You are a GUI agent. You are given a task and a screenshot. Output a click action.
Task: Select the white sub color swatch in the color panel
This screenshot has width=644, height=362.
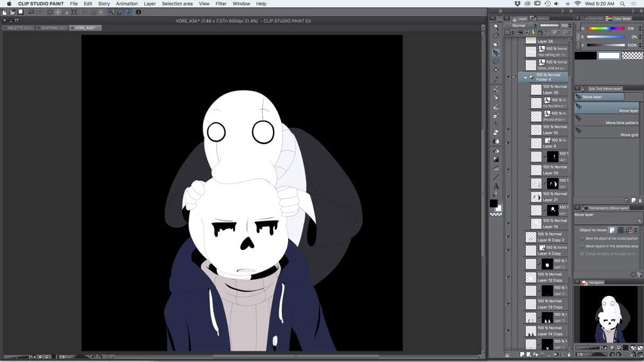pyautogui.click(x=609, y=55)
